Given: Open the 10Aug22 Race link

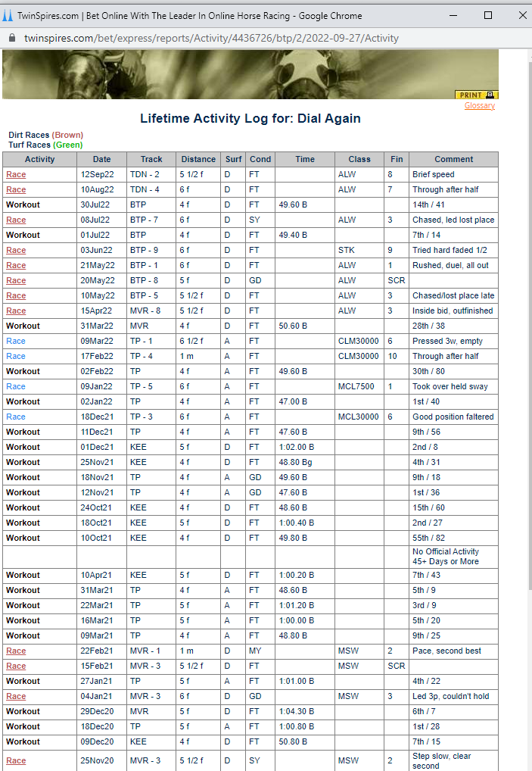Looking at the screenshot, I should click(x=16, y=190).
